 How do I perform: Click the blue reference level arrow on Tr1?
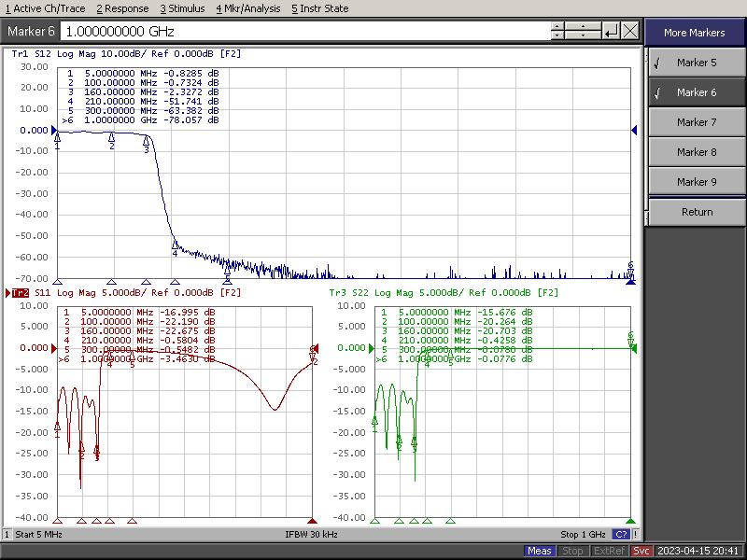click(53, 131)
